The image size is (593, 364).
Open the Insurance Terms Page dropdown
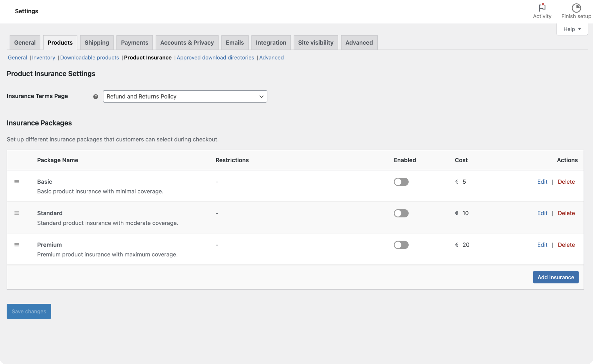click(x=185, y=96)
